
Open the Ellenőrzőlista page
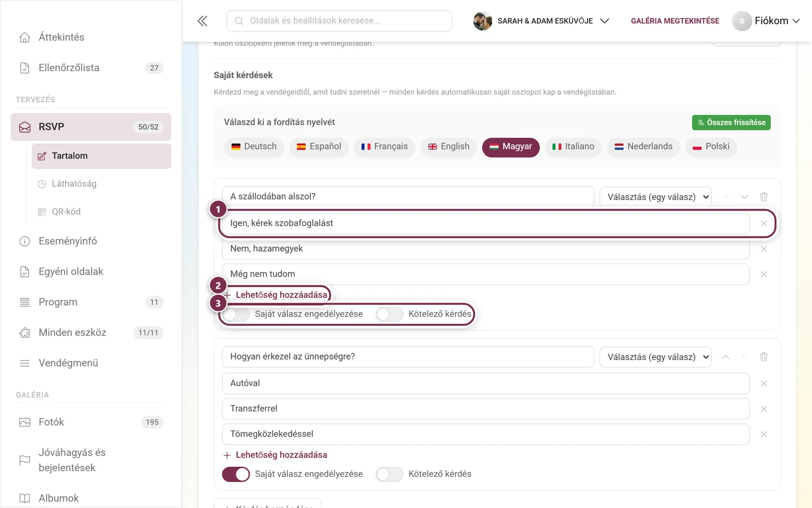coord(91,68)
